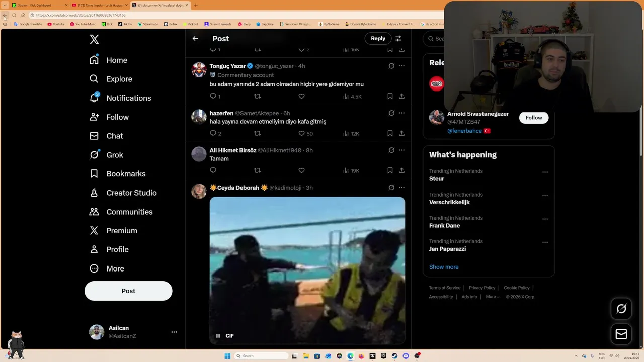
Task: View analytics of hazerfen's post (12K)
Action: tap(351, 133)
